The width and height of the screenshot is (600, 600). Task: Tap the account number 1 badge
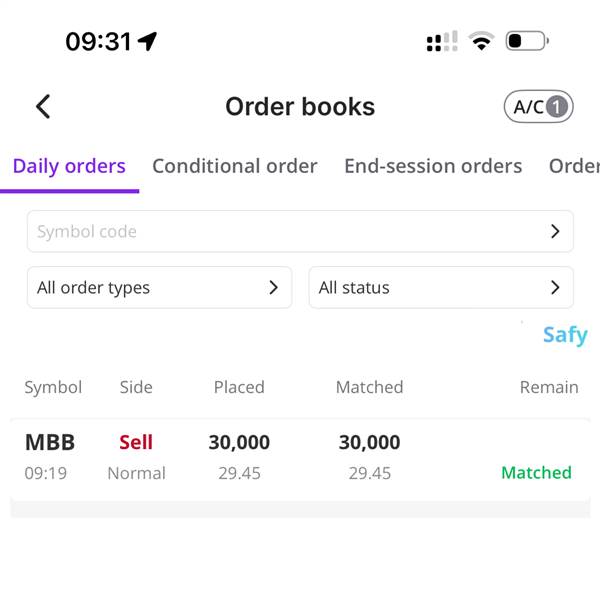557,107
